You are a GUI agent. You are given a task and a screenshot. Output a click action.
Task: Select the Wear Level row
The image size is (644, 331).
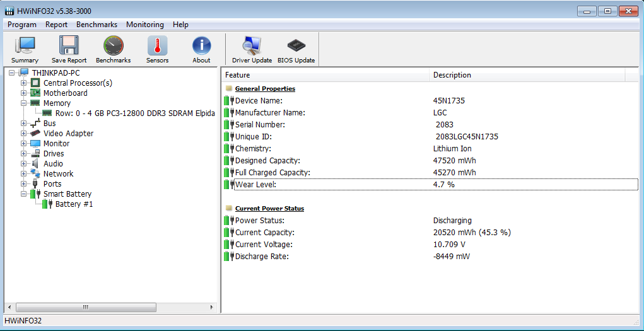431,184
